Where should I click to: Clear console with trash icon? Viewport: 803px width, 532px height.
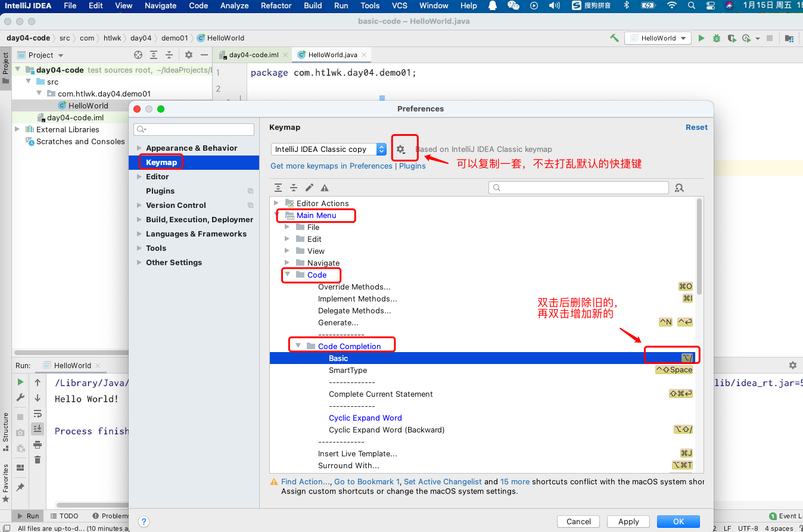tap(38, 460)
